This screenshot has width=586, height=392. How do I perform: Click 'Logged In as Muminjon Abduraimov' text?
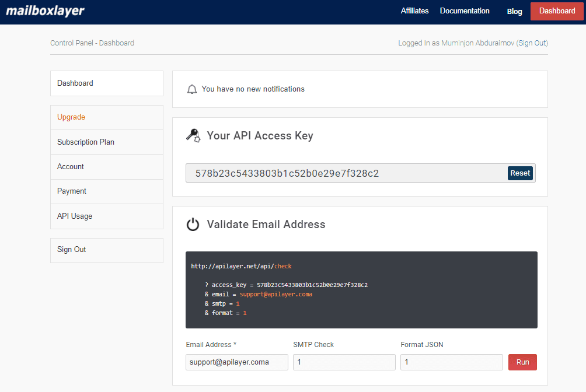coord(456,43)
